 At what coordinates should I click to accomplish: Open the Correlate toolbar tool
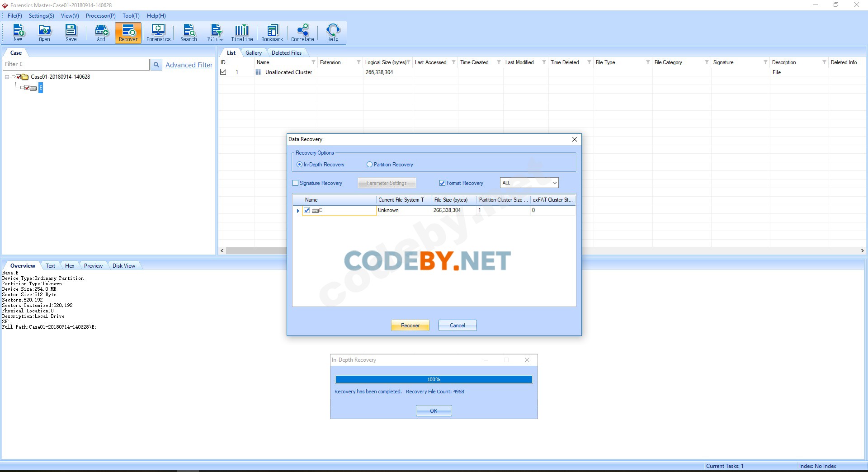click(x=302, y=33)
